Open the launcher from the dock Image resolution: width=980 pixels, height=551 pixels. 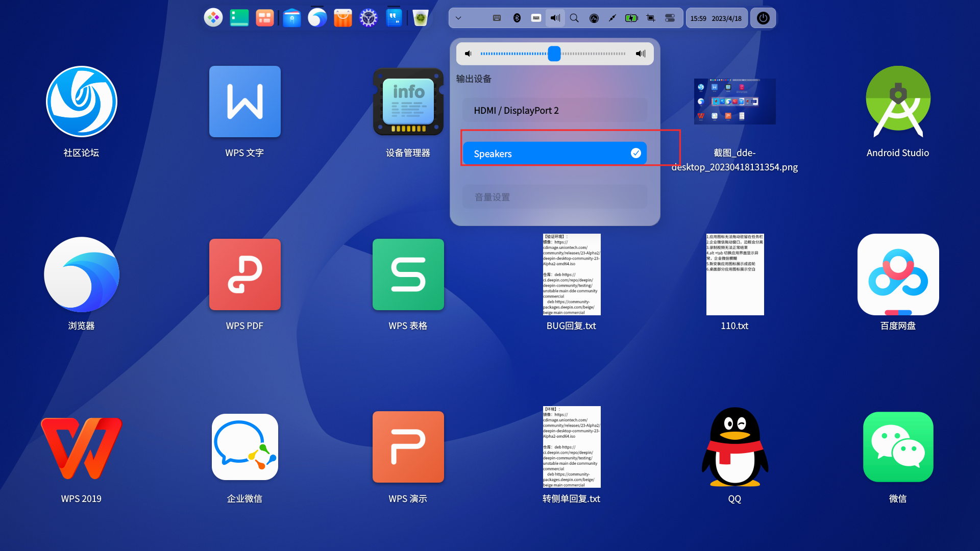tap(213, 18)
